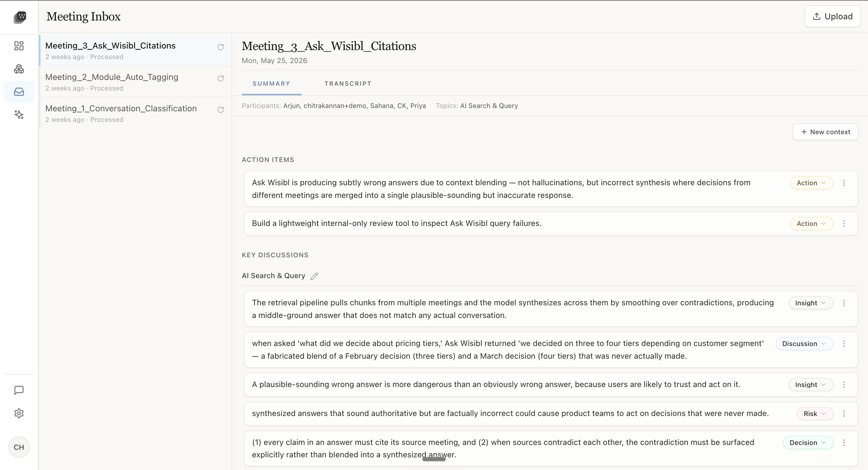
Task: Reprocess Meeting_3_Ask_Wisibl_Citations with refresh icon
Action: [221, 47]
